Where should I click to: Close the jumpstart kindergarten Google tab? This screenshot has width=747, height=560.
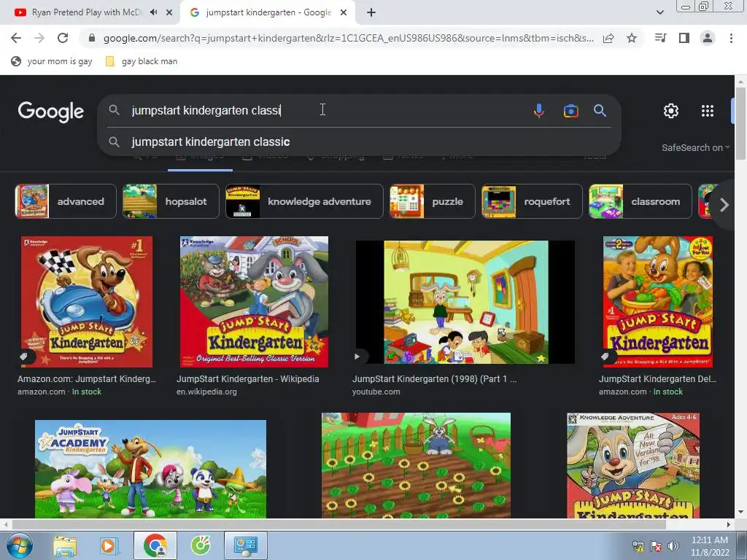point(344,12)
